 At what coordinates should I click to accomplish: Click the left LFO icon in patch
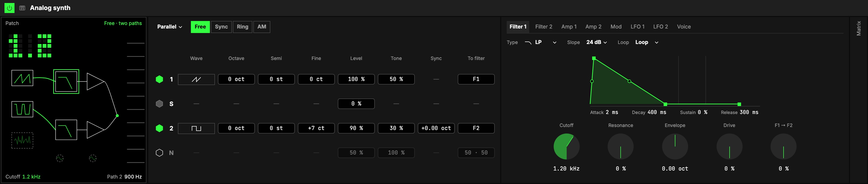(x=60, y=158)
